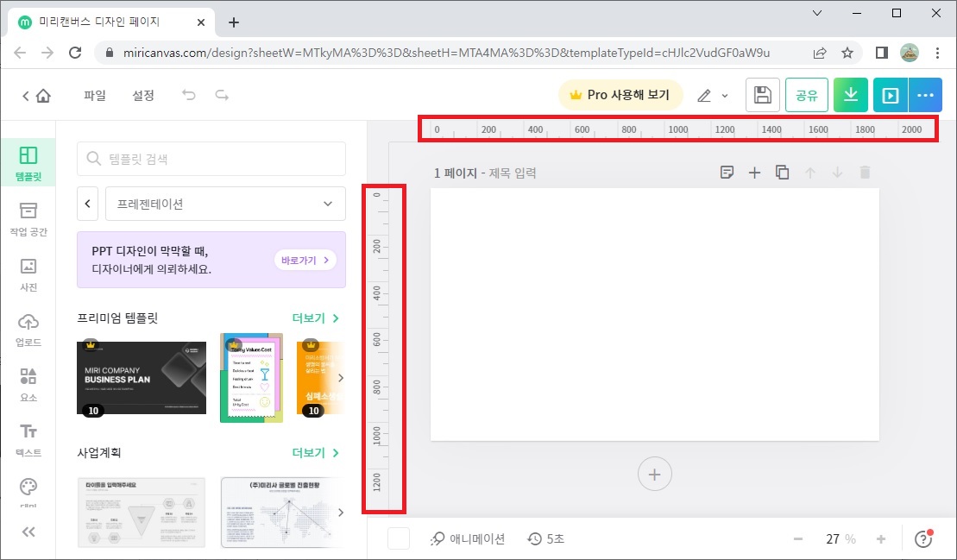Redo the last action
This screenshot has width=957, height=560.
(222, 95)
